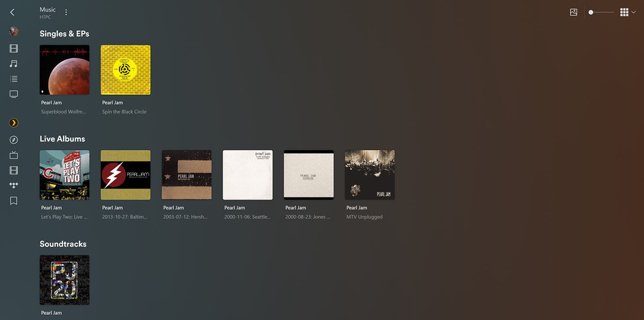Open the film strip library below the avatar

13,49
